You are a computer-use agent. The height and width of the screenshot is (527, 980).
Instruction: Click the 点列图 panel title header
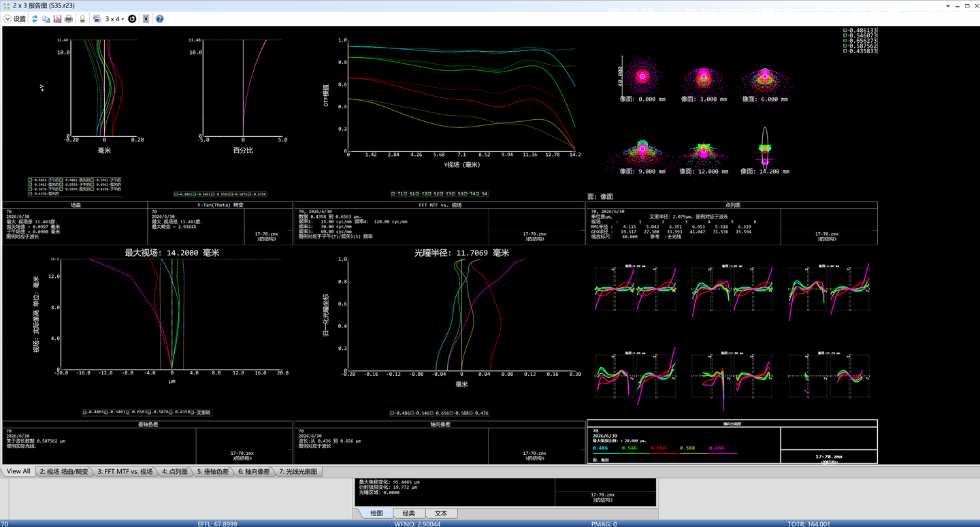tap(732, 204)
